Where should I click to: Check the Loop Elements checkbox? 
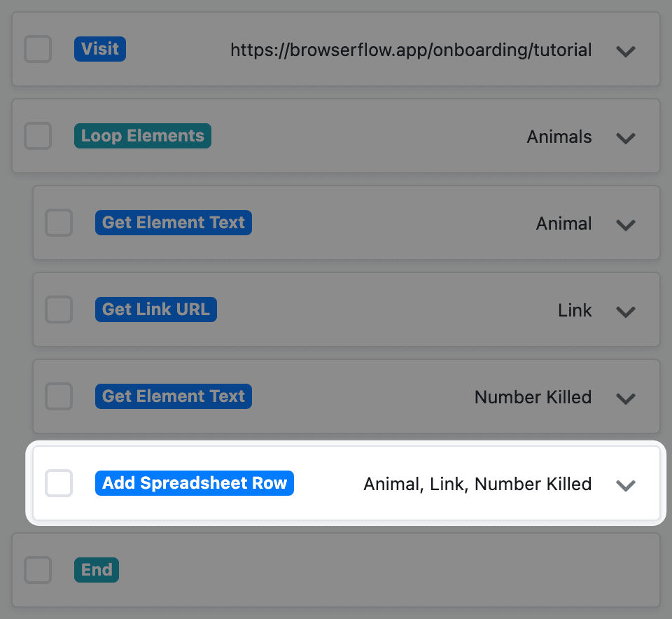[x=37, y=136]
